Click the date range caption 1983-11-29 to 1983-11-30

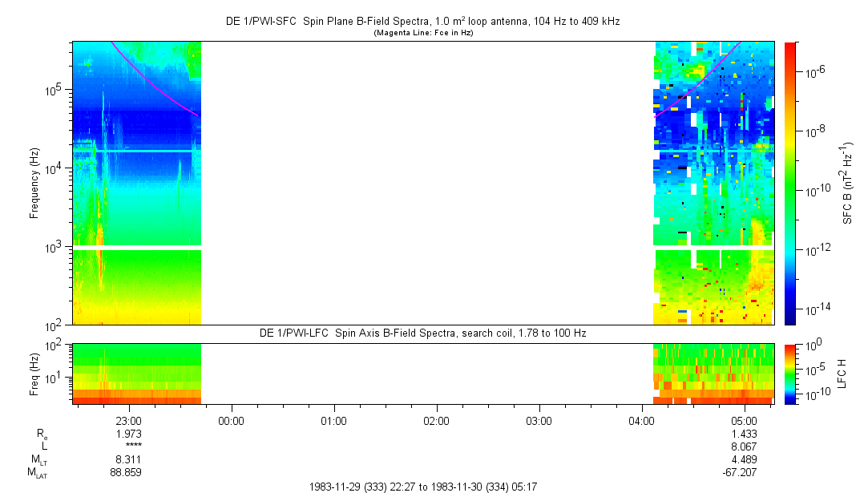(423, 487)
